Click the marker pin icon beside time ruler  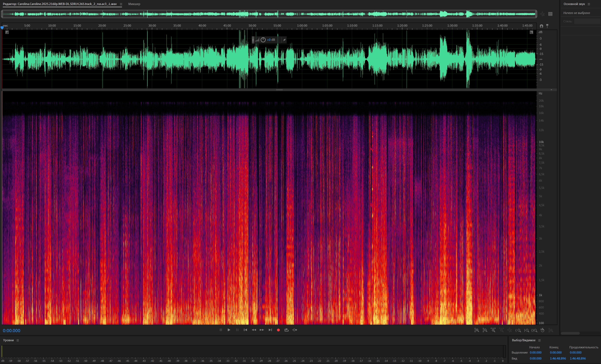[547, 26]
